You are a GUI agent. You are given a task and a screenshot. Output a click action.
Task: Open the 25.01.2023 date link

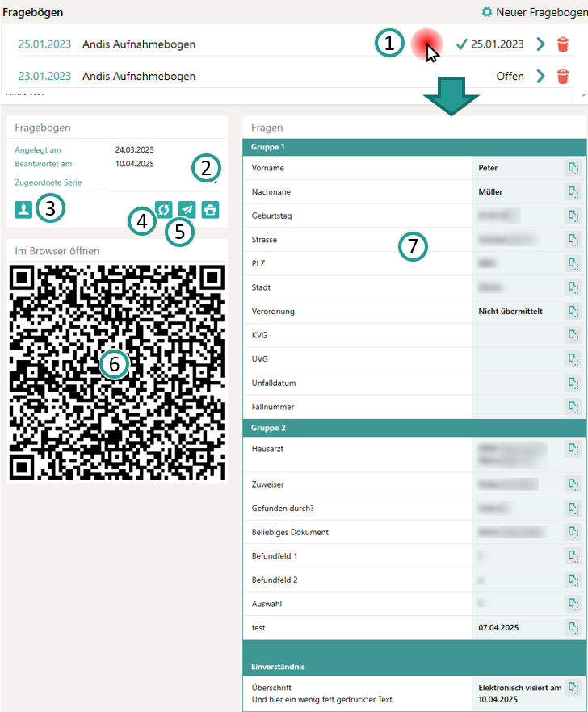click(44, 44)
